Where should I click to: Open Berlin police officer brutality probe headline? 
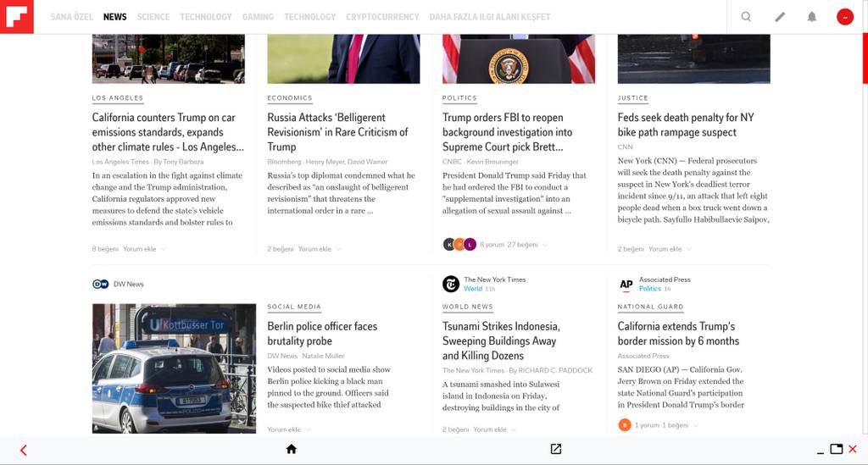tap(322, 334)
